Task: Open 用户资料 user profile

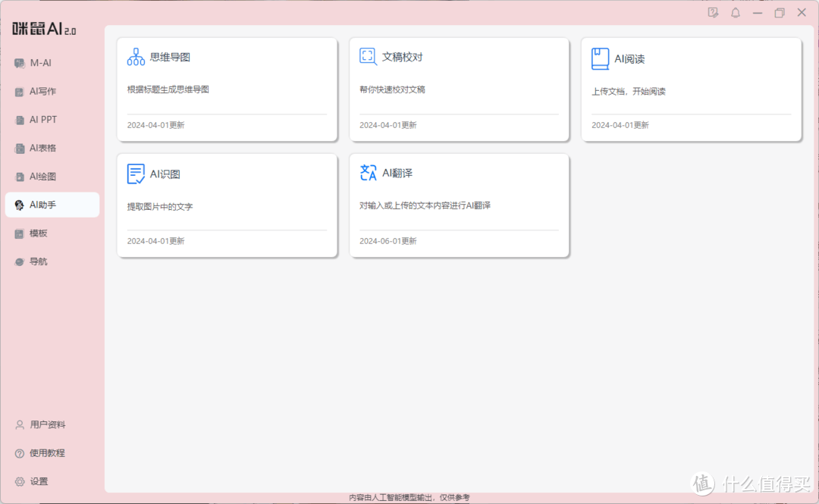Action: [x=47, y=424]
